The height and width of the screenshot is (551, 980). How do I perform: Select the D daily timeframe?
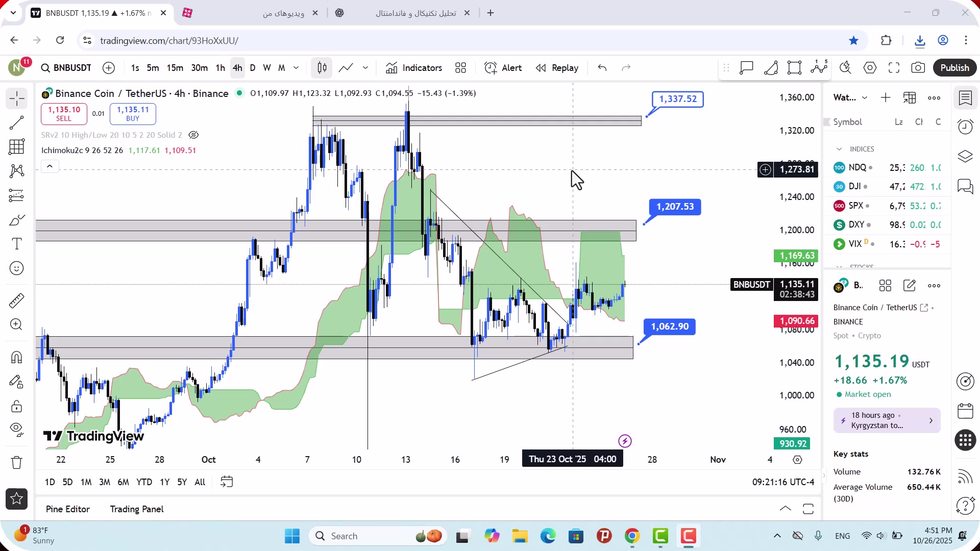[253, 68]
